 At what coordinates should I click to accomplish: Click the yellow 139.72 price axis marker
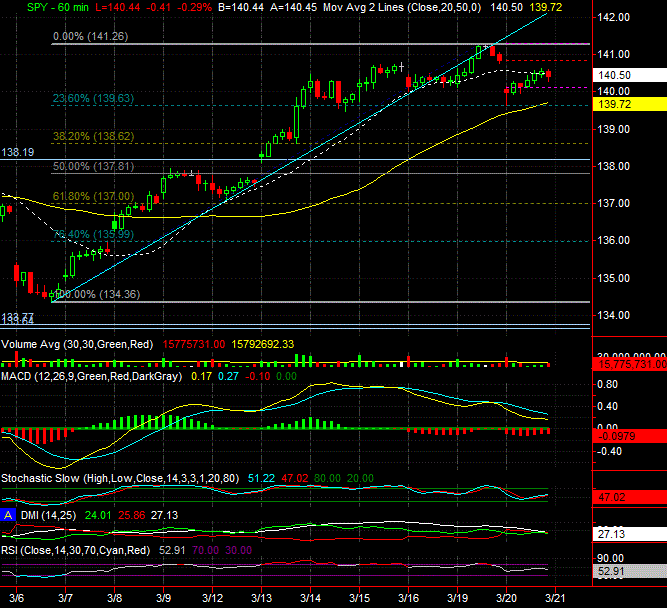tap(630, 104)
